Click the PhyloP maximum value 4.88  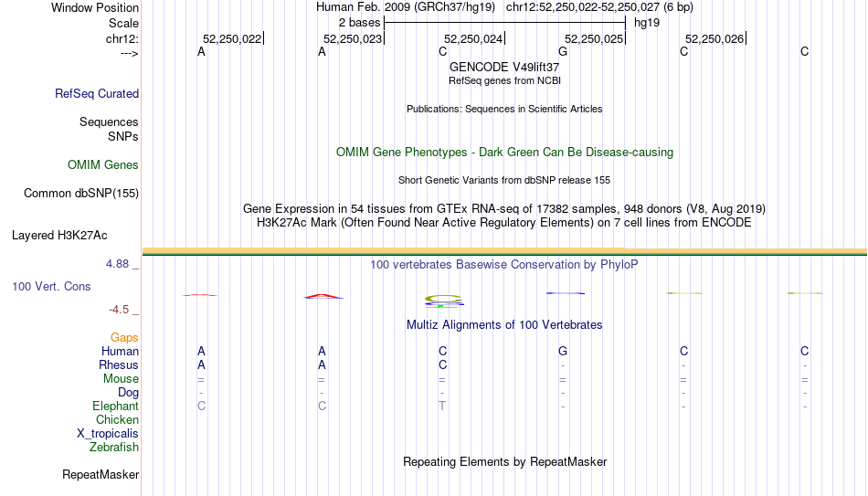[x=117, y=264]
